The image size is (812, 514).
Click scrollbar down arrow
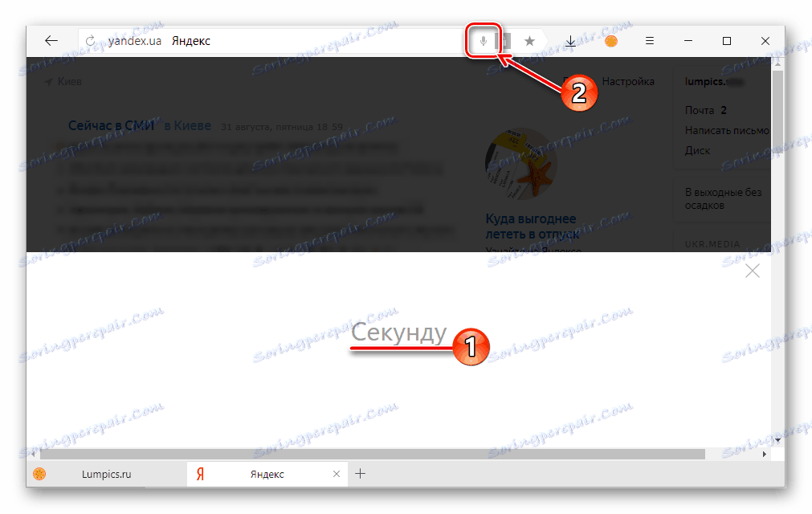(x=777, y=440)
